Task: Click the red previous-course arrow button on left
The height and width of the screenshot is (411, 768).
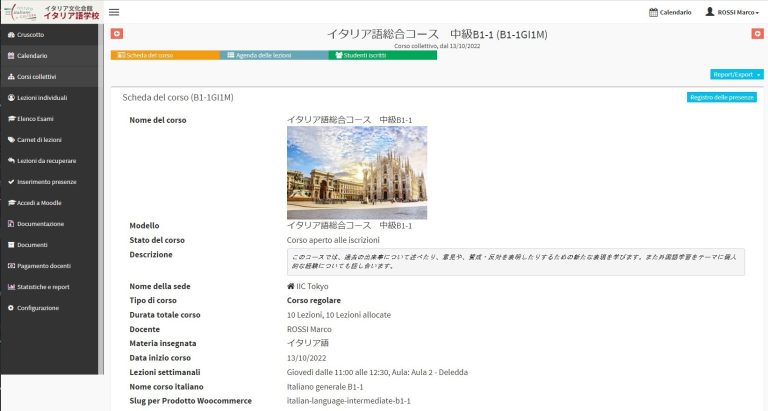Action: pyautogui.click(x=116, y=34)
